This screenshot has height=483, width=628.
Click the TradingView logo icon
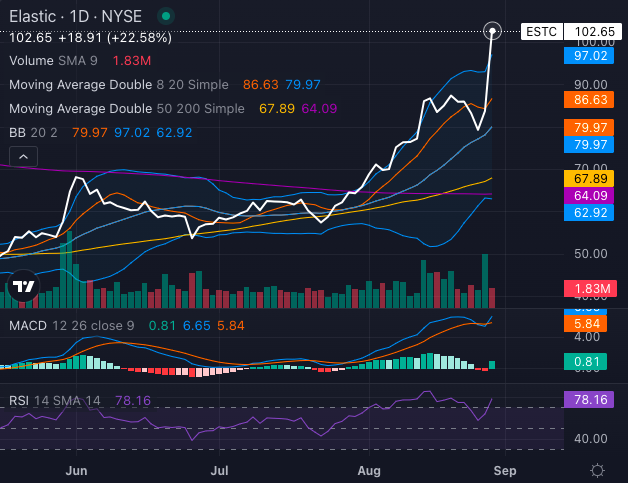(24, 286)
